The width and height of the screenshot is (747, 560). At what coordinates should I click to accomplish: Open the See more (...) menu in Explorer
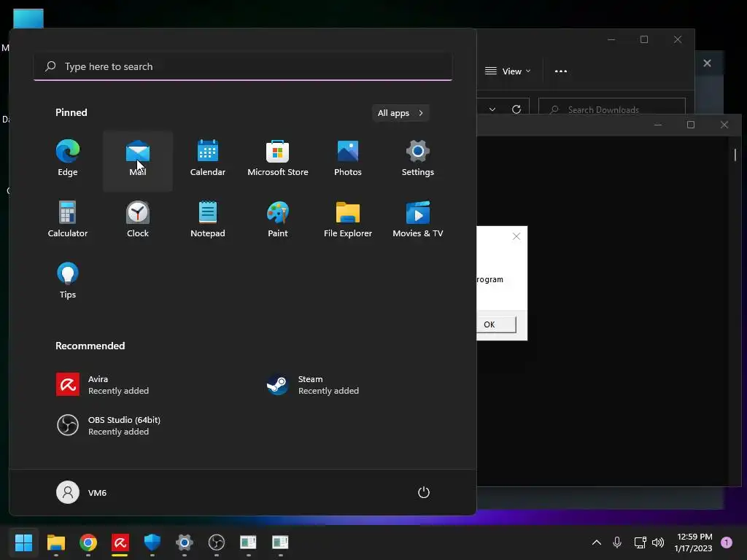coord(561,71)
